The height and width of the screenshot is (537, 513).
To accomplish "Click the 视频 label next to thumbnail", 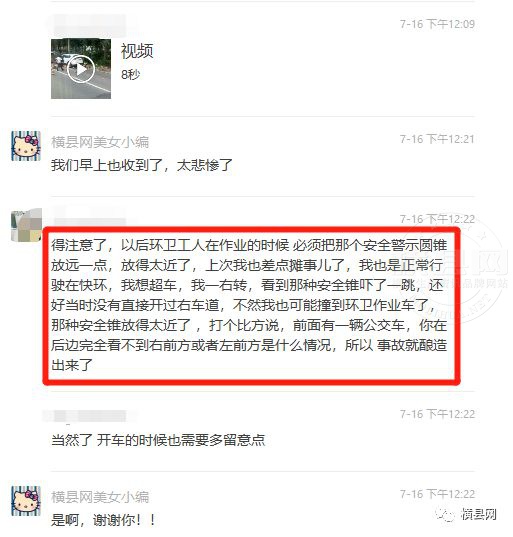I will [x=137, y=51].
